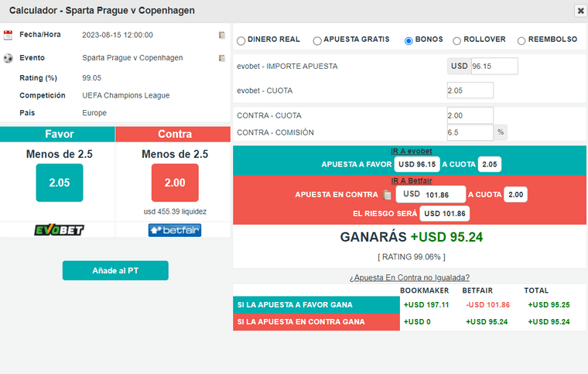Image resolution: width=588 pixels, height=374 pixels.
Task: Click the soccer ball icon beside Evento
Action: 8,58
